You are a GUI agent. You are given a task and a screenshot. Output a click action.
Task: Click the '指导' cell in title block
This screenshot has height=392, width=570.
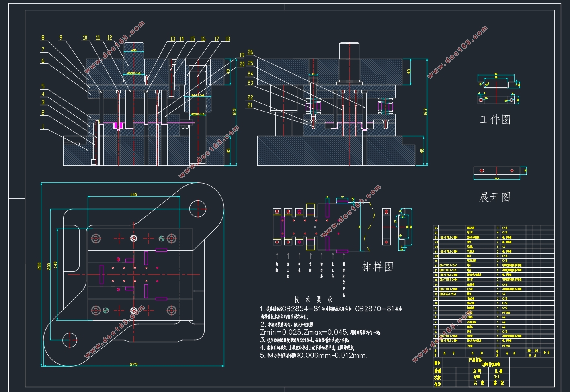(x=437, y=384)
